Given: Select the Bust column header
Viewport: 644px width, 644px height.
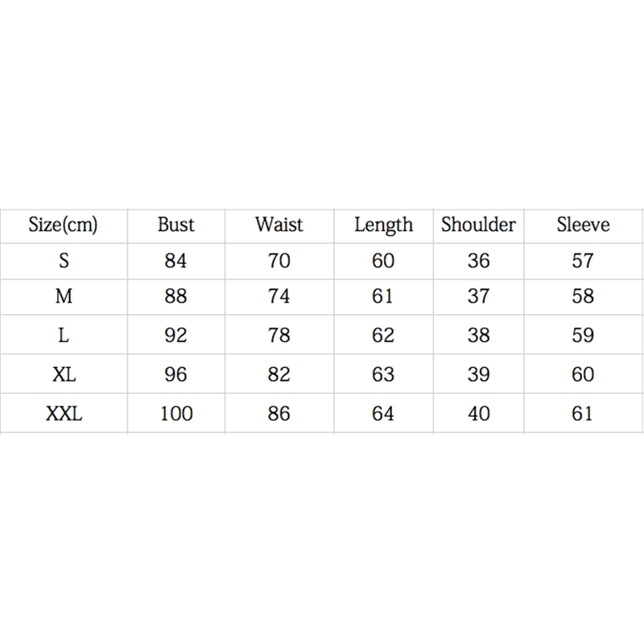Looking at the screenshot, I should (x=175, y=225).
